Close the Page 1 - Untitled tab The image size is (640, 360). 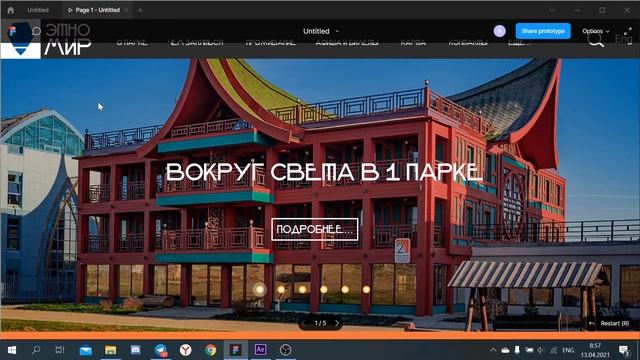point(127,10)
